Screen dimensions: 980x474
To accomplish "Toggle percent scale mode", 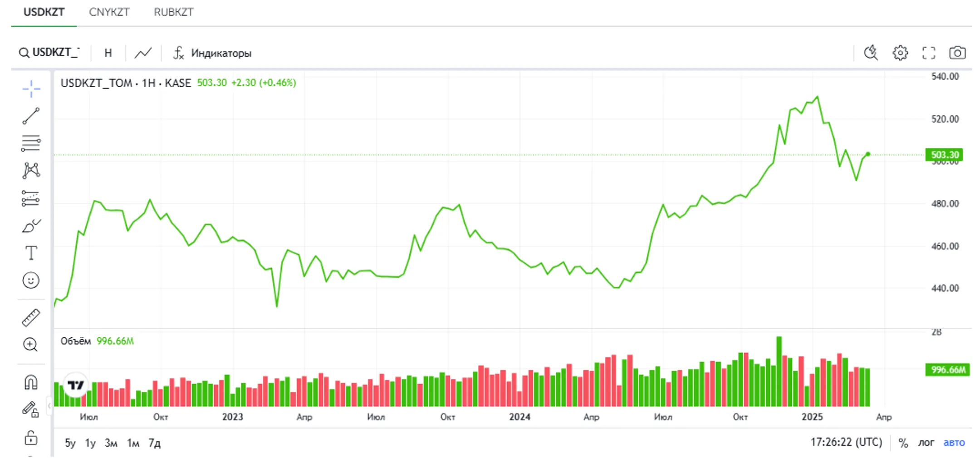I will pos(903,443).
